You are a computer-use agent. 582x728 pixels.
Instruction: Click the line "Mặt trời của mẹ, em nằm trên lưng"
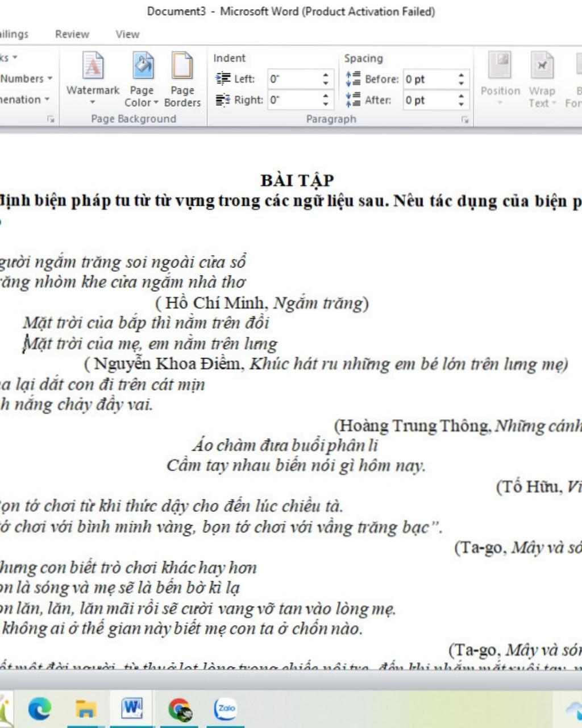[150, 344]
